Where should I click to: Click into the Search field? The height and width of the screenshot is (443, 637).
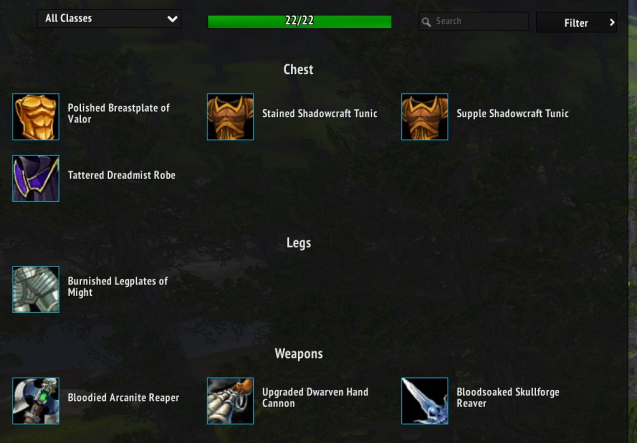pyautogui.click(x=474, y=21)
